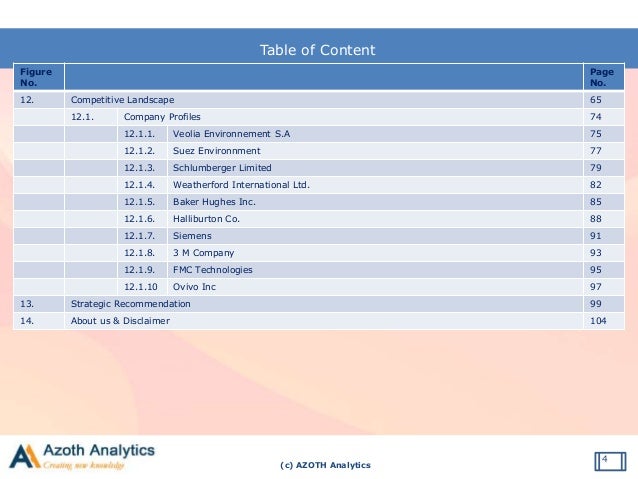Click 'About us & Disclaimer' entry
The height and width of the screenshot is (479, 638).
coord(120,321)
